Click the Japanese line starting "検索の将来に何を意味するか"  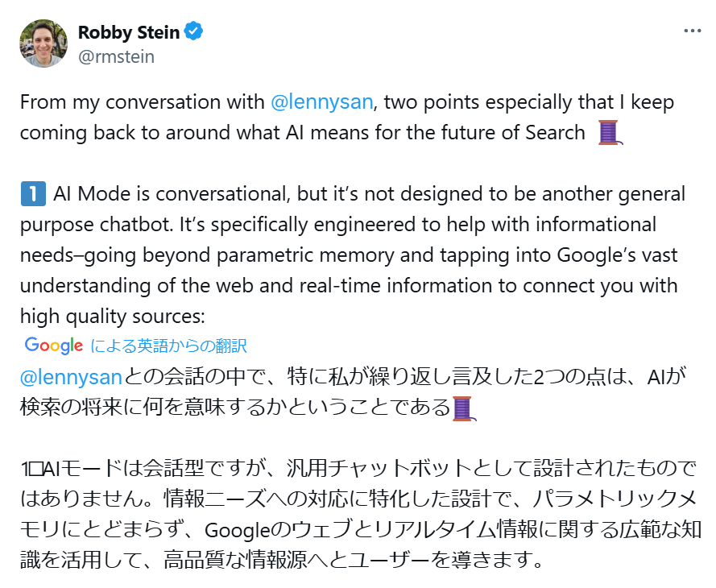click(234, 408)
